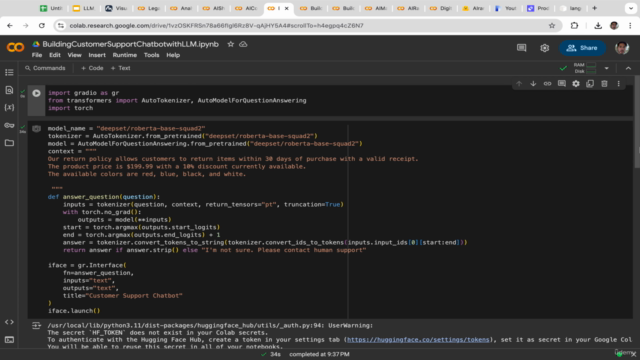Open the Google account avatar in Colab

pyautogui.click(x=622, y=48)
